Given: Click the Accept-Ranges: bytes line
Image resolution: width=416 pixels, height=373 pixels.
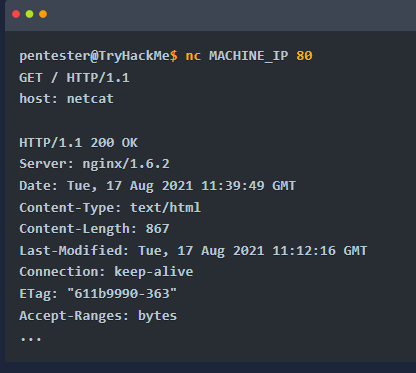Looking at the screenshot, I should 98,315.
